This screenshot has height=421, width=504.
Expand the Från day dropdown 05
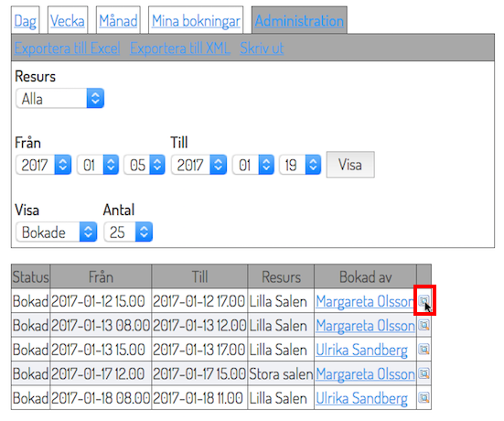pyautogui.click(x=145, y=165)
